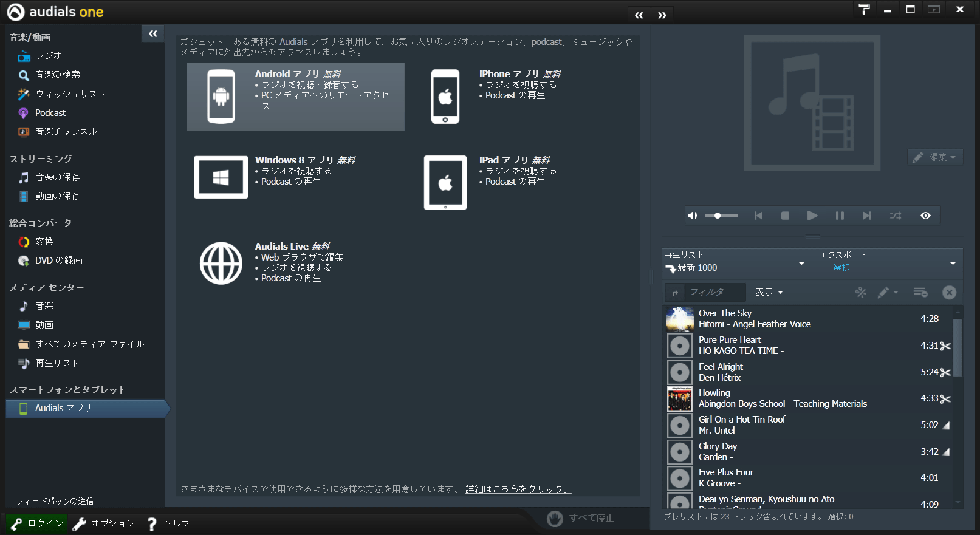The width and height of the screenshot is (980, 535).
Task: Open the 再生リスト 最新 1000 dropdown
Action: click(735, 262)
